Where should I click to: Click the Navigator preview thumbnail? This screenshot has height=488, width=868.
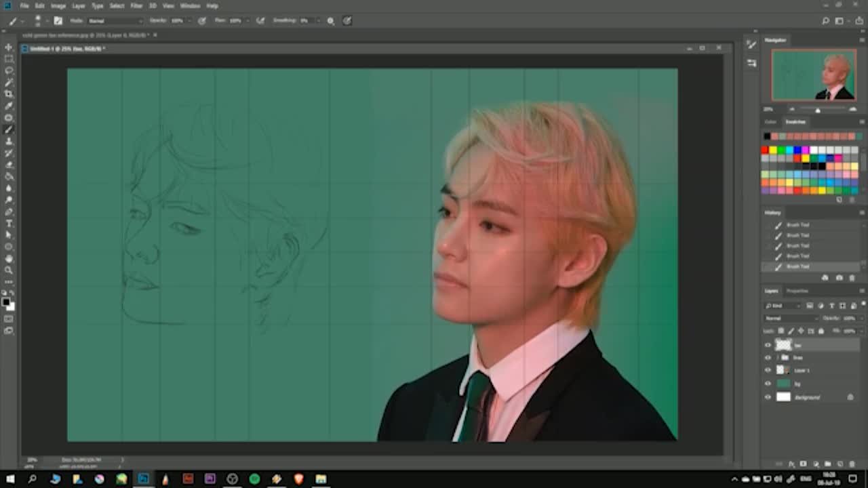pyautogui.click(x=814, y=75)
